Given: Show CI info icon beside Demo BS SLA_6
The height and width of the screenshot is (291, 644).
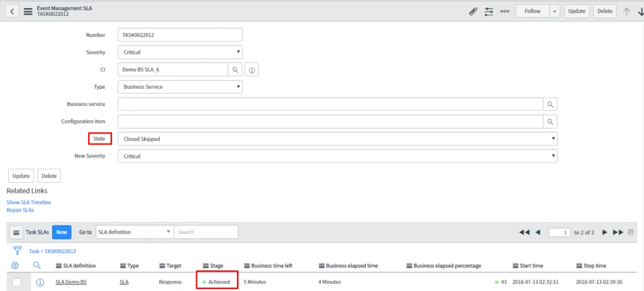Looking at the screenshot, I should point(252,70).
